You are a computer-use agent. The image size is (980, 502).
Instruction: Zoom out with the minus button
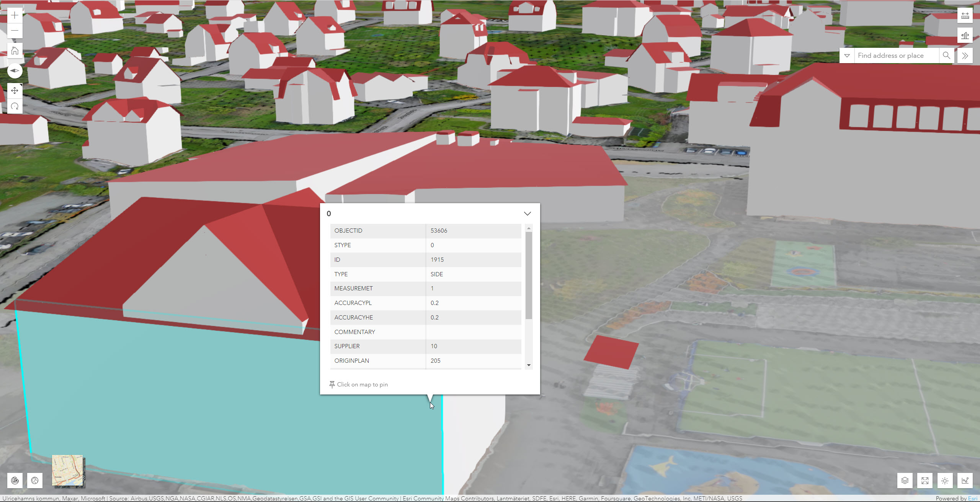pos(15,31)
